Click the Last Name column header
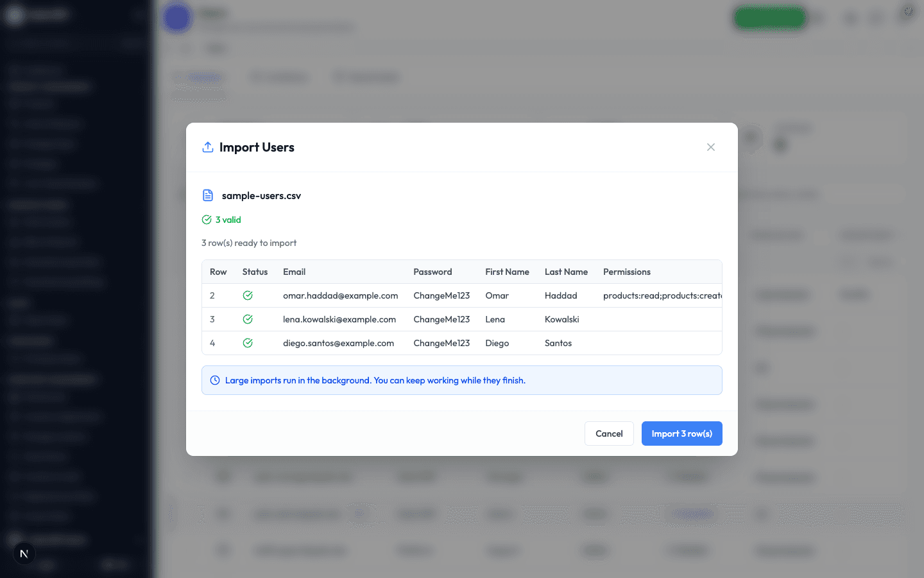The width and height of the screenshot is (924, 578). coord(566,272)
